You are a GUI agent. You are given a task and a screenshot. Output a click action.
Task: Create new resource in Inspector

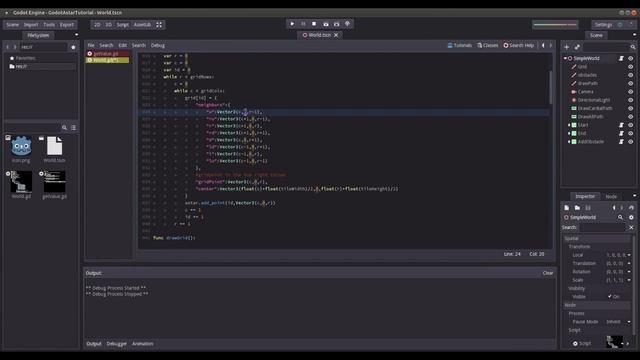coord(567,208)
